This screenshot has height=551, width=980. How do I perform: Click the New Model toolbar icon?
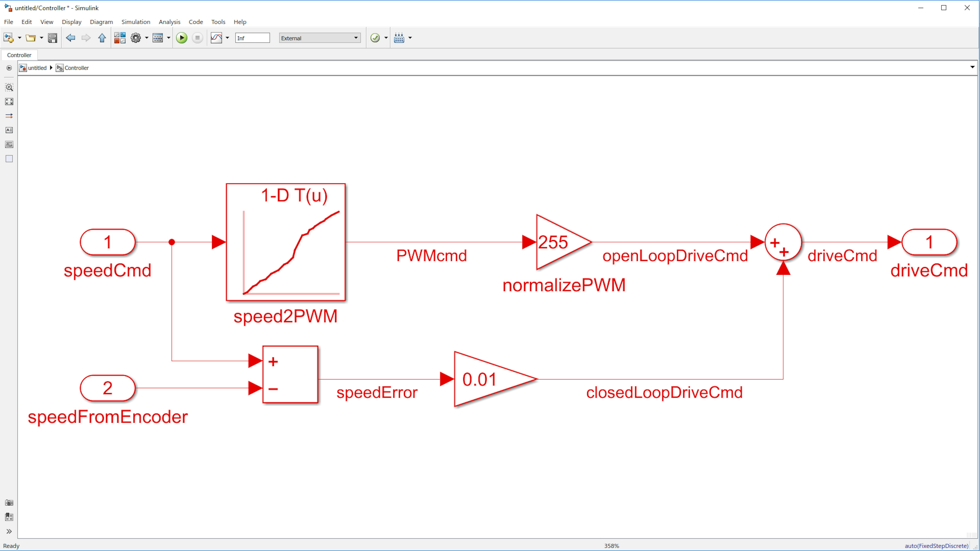[x=8, y=38]
